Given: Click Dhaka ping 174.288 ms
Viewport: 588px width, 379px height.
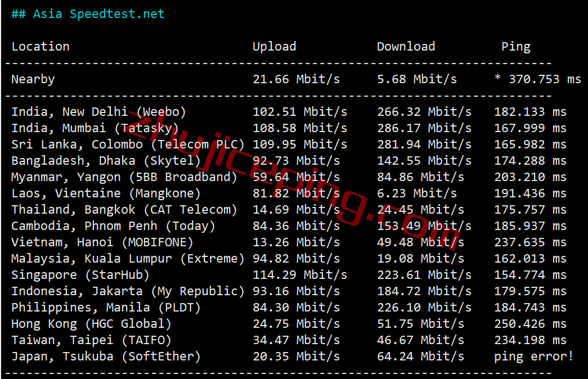Looking at the screenshot, I should pos(530,161).
